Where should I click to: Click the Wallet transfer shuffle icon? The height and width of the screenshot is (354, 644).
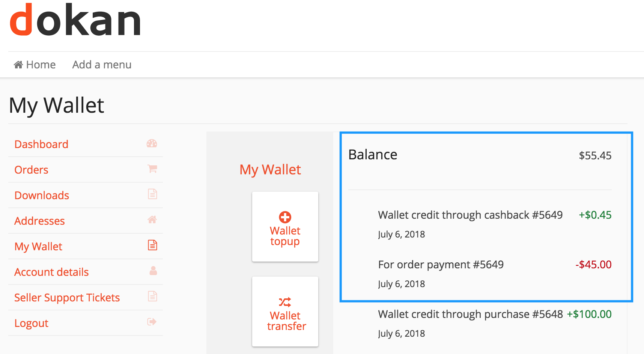point(285,302)
